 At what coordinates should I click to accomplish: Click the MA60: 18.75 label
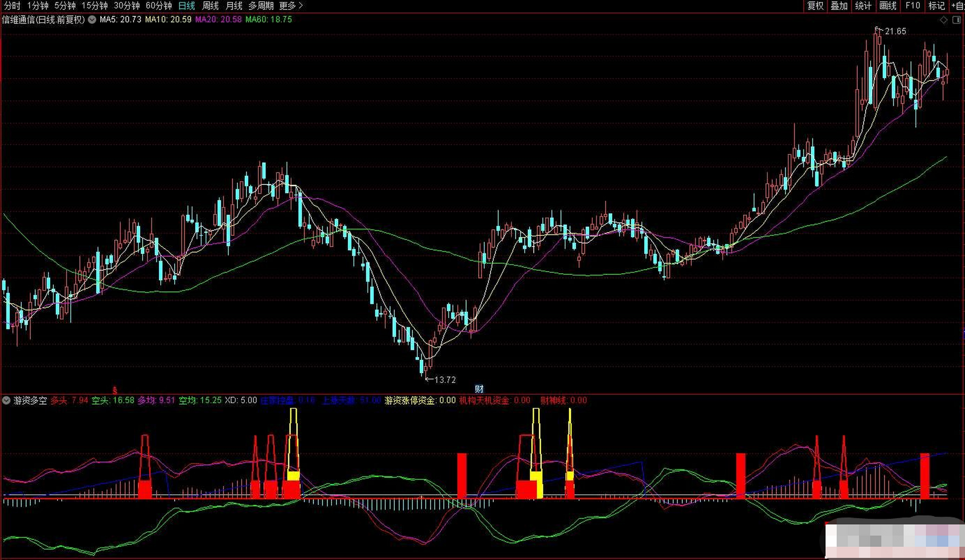point(269,20)
